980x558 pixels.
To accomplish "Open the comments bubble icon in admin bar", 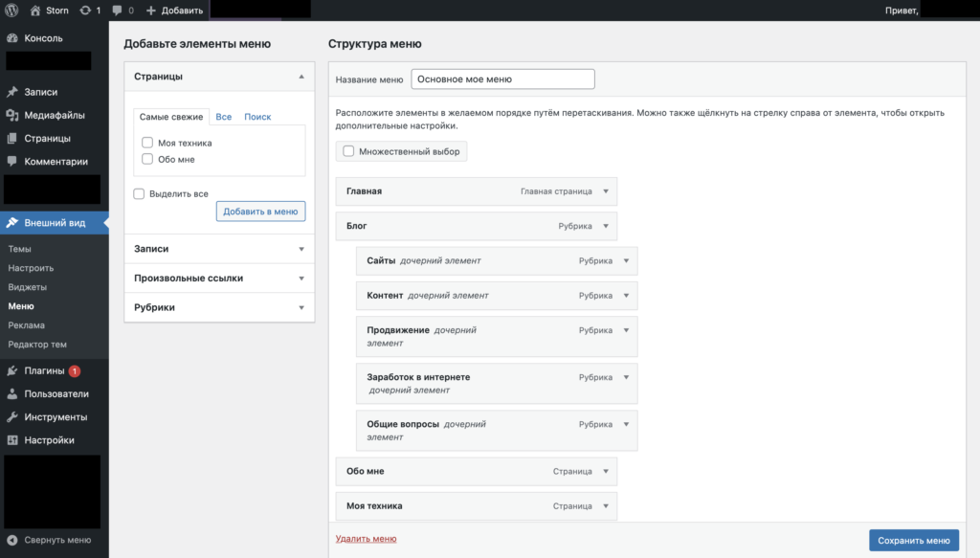I will coord(117,10).
